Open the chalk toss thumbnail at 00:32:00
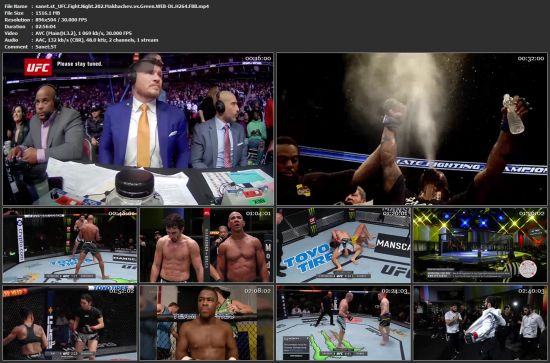550x363 pixels. [412, 129]
